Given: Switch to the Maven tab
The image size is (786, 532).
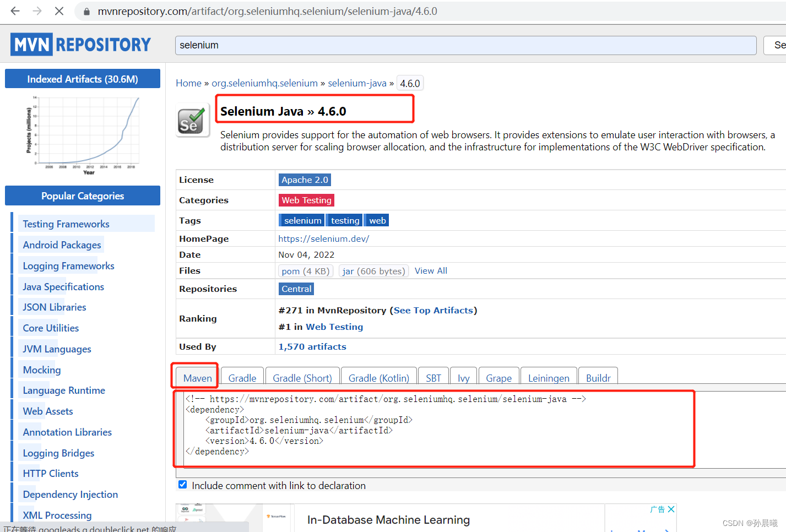Looking at the screenshot, I should [x=197, y=378].
